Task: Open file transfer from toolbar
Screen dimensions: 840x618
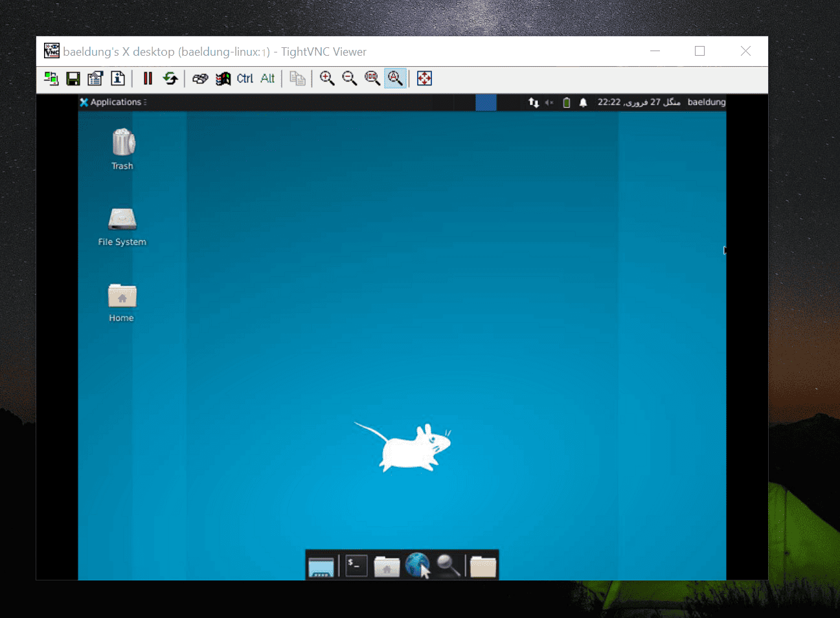Action: coord(297,78)
